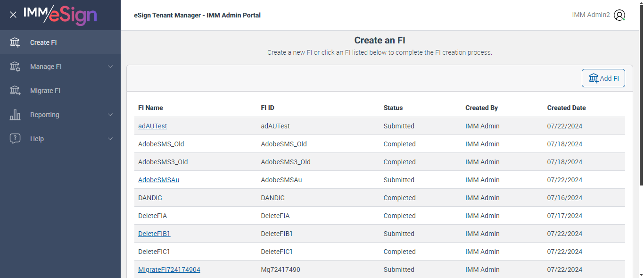Expand the Reporting submenu chevron
The image size is (644, 278).
point(110,115)
